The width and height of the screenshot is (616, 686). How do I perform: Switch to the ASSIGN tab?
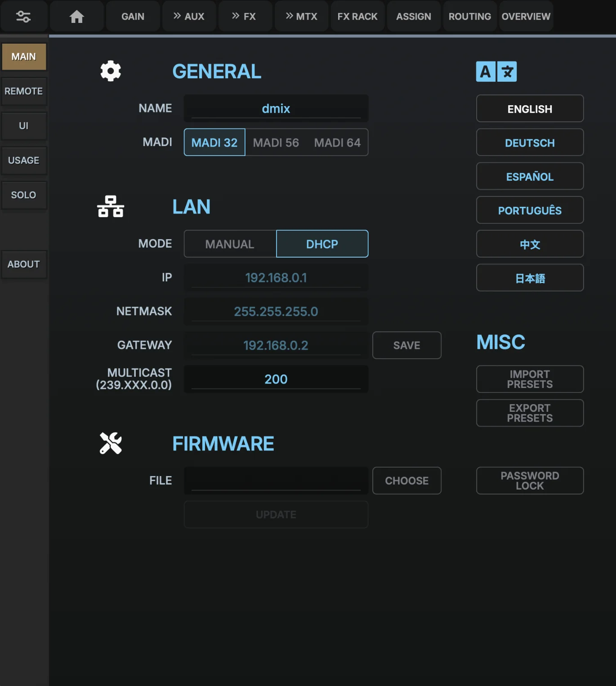(x=414, y=17)
